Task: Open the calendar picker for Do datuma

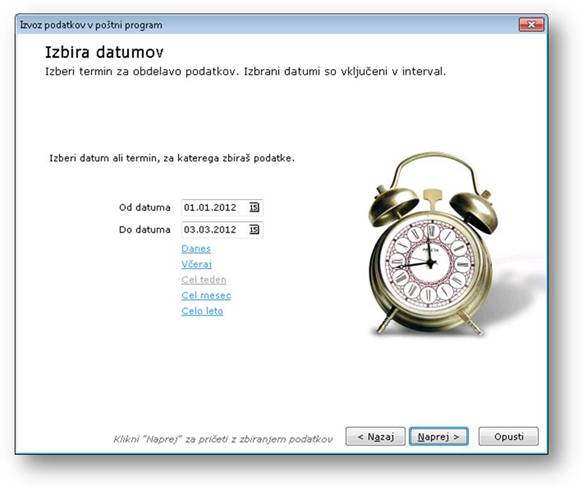Action: 254,229
